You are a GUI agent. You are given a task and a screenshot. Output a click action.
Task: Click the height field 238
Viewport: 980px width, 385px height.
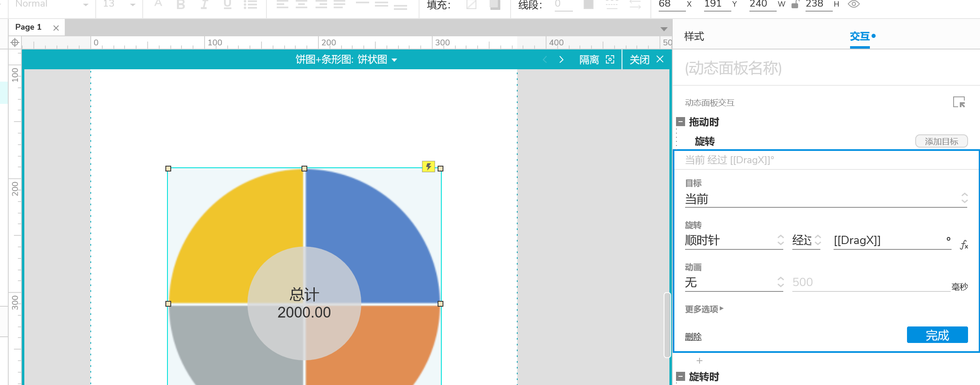(x=819, y=5)
